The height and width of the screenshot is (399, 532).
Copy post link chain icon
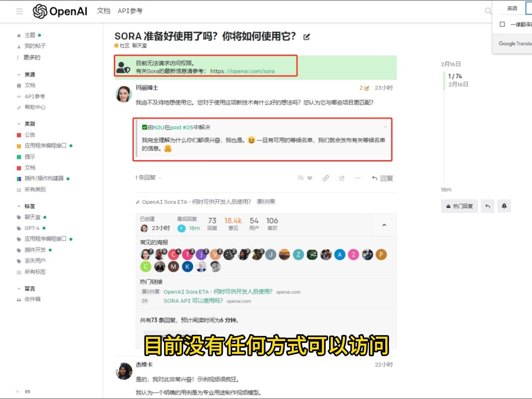325,178
